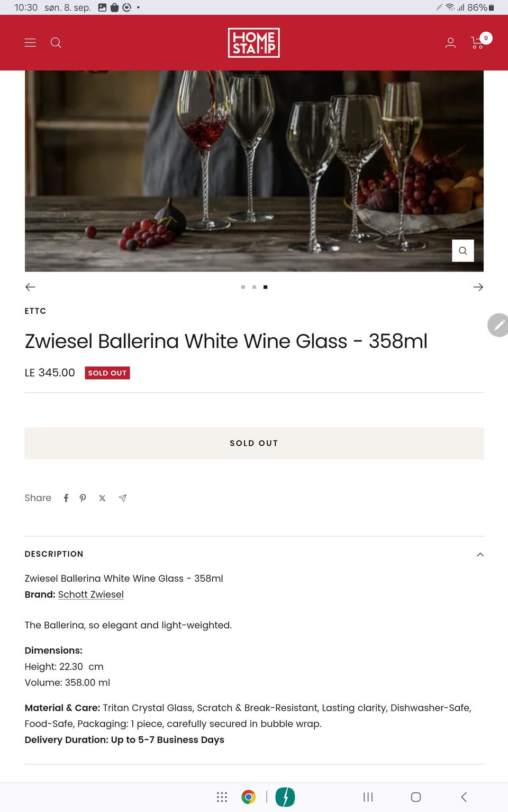Click the Sold Out button
Viewport: 508px width, 812px height.
click(x=254, y=443)
